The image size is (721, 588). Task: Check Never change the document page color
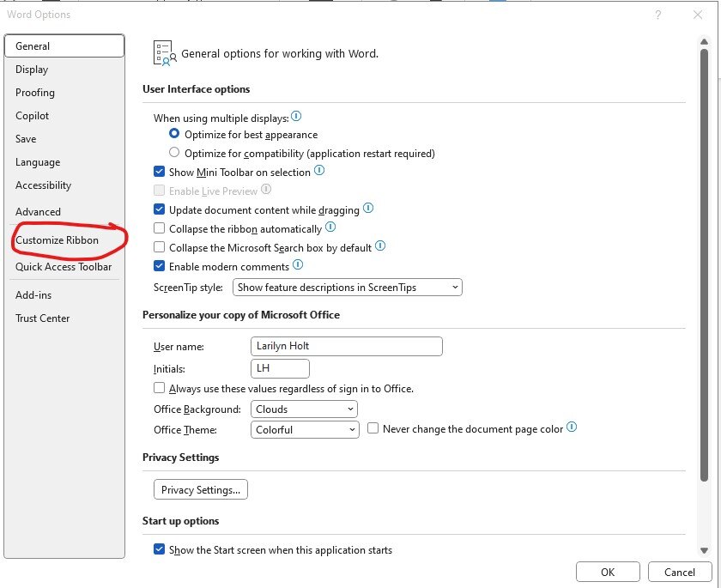click(x=373, y=428)
